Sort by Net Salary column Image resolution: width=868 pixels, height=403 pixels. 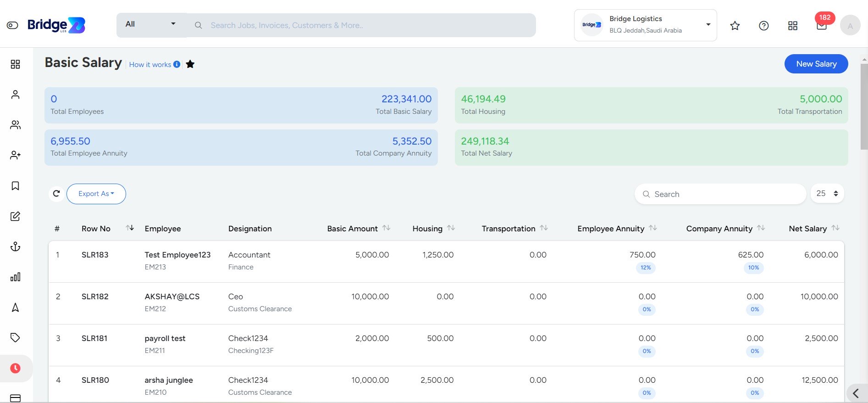[835, 228]
